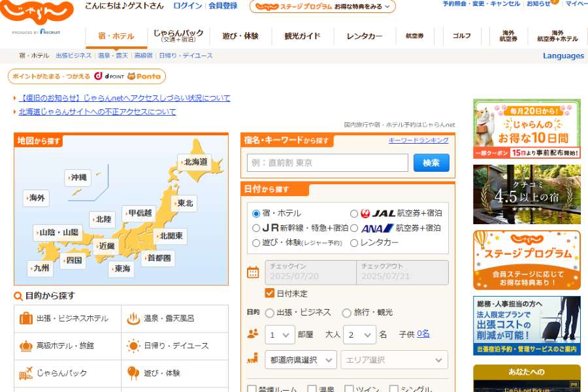The width and height of the screenshot is (588, 392).
Task: Select 東海 region on the map
Action: [121, 269]
